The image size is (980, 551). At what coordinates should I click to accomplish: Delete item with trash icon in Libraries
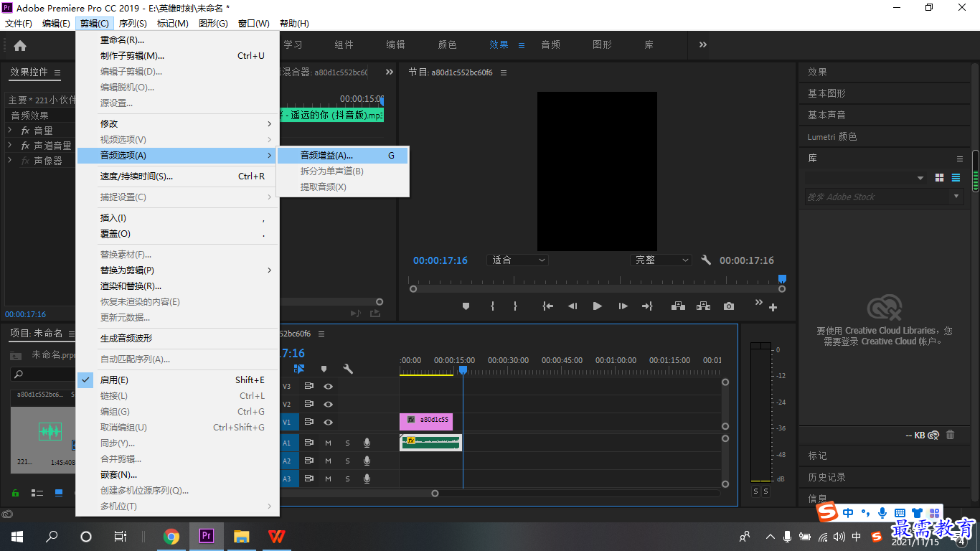(951, 435)
